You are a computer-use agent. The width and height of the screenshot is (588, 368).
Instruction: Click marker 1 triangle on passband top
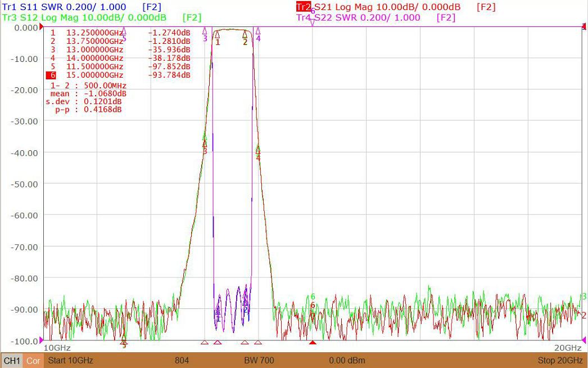tap(217, 34)
